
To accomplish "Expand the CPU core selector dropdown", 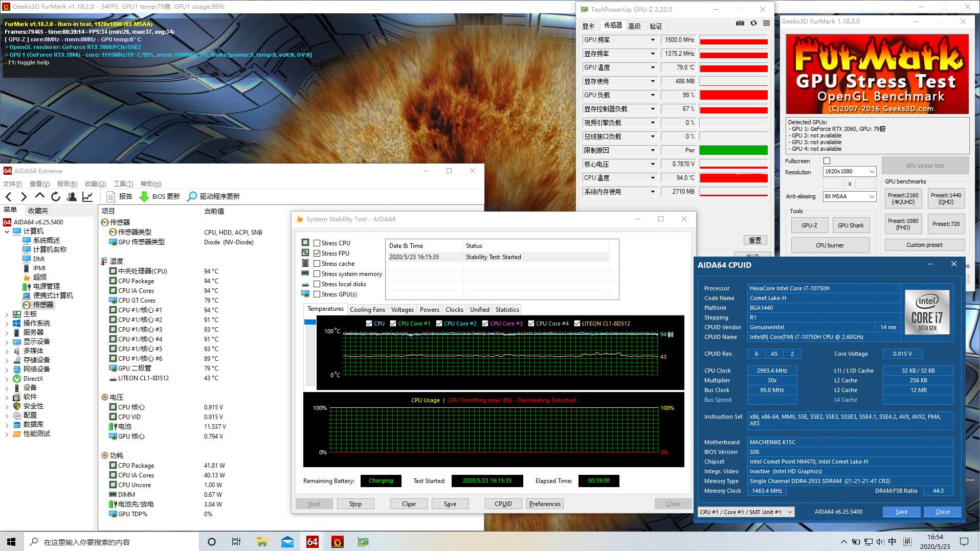I will click(x=746, y=512).
